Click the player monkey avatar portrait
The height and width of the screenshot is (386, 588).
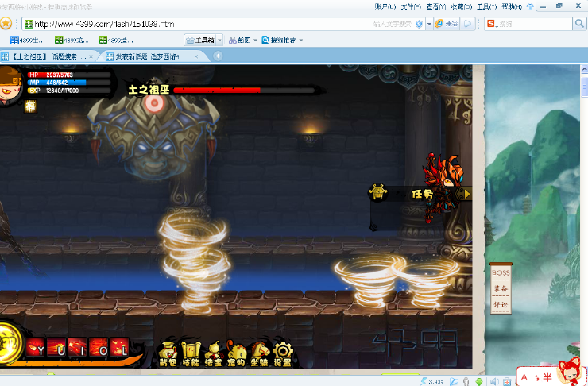click(x=10, y=87)
